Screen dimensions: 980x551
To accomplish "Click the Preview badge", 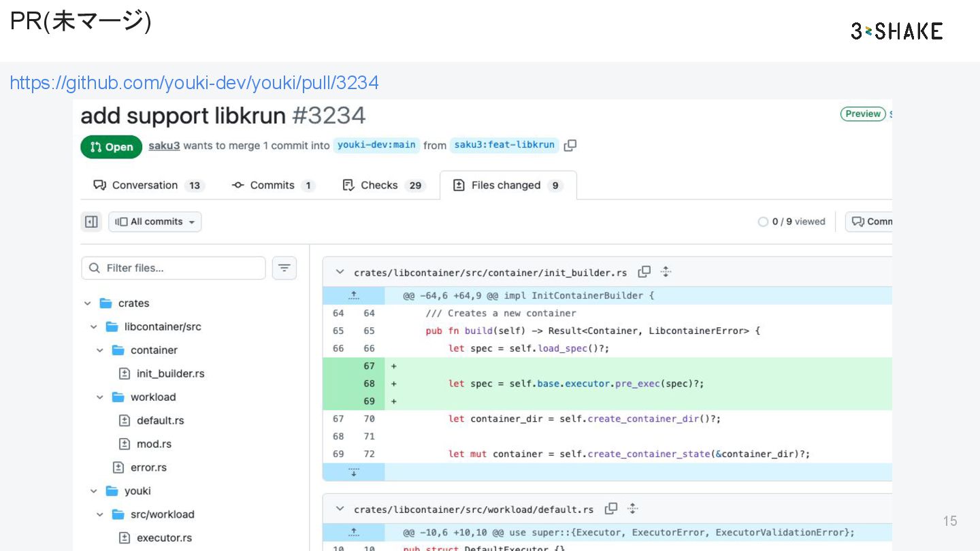I will pyautogui.click(x=863, y=114).
